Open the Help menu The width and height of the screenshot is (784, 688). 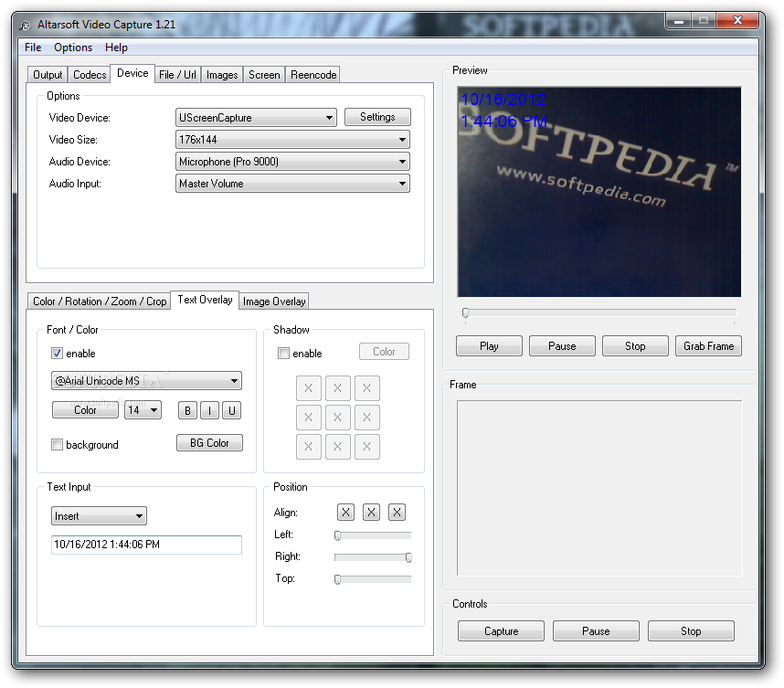click(116, 48)
